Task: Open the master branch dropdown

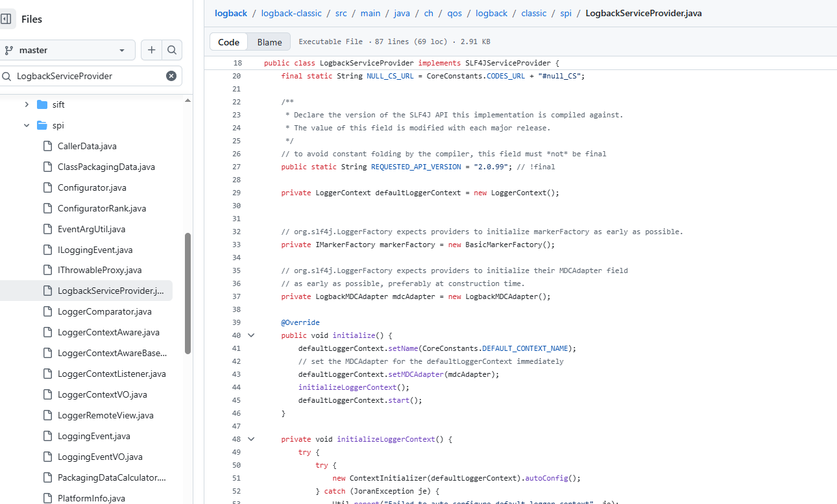Action: tap(67, 50)
